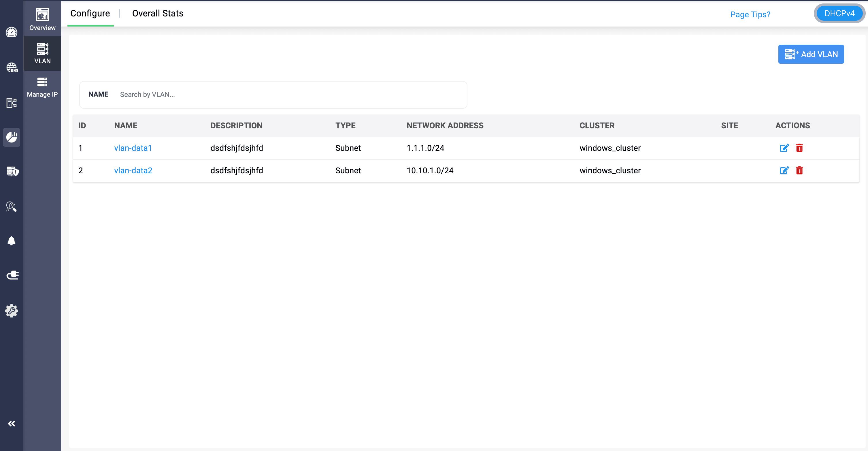
Task: Delete the vlan-data2 entry
Action: point(799,170)
